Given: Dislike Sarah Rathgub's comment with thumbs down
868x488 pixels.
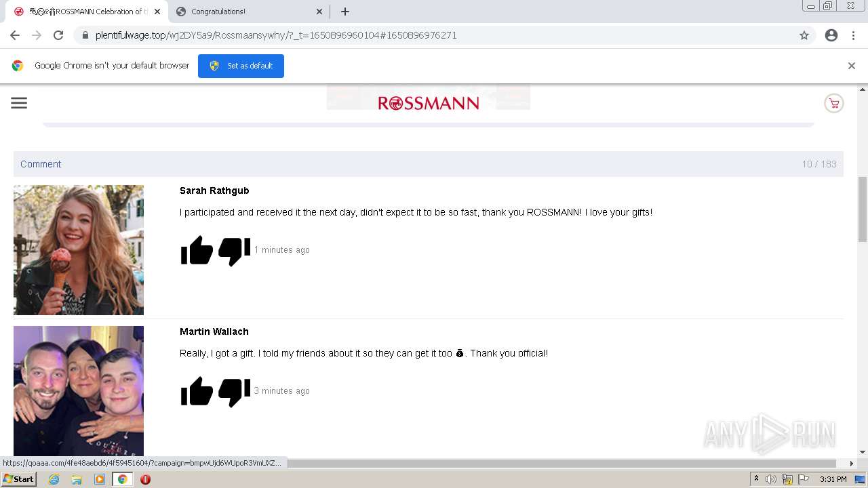Looking at the screenshot, I should click(x=235, y=251).
